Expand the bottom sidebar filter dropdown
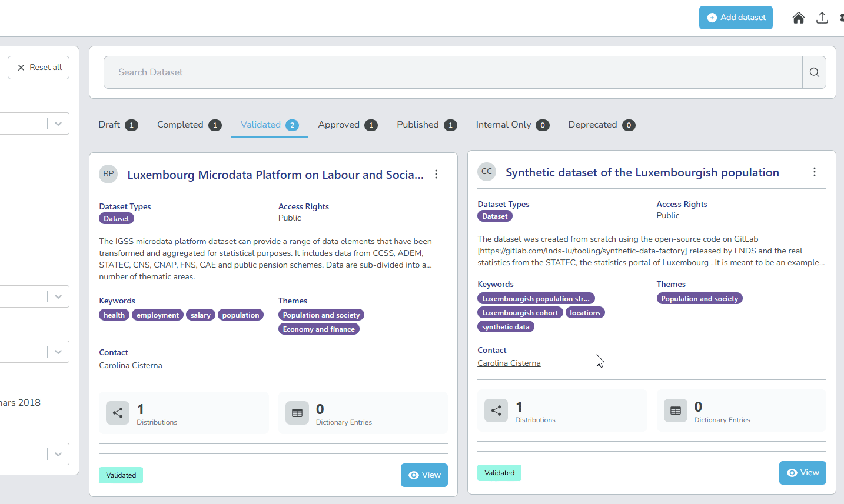Image resolution: width=844 pixels, height=504 pixels. point(58,454)
